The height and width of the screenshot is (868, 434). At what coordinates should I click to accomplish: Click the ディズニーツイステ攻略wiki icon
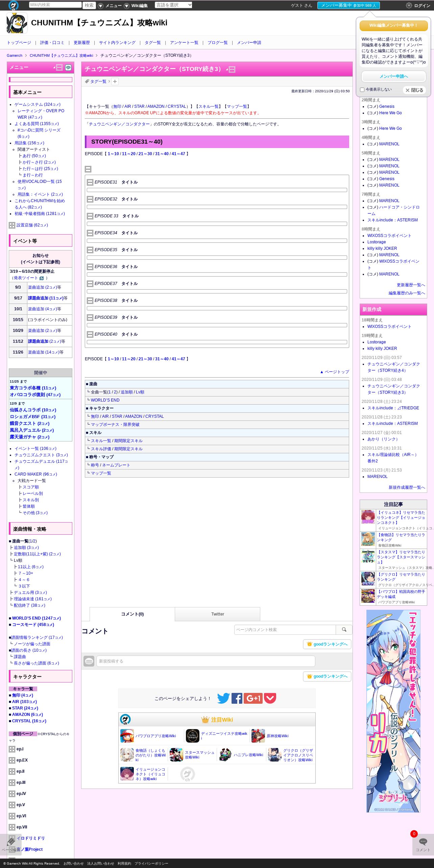[193, 736]
